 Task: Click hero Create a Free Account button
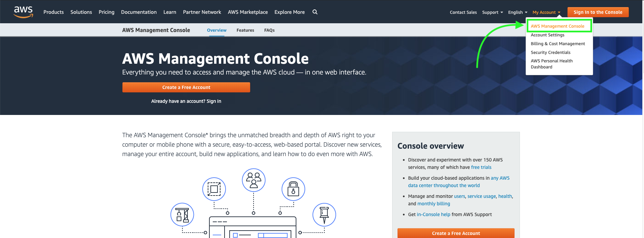pyautogui.click(x=186, y=87)
